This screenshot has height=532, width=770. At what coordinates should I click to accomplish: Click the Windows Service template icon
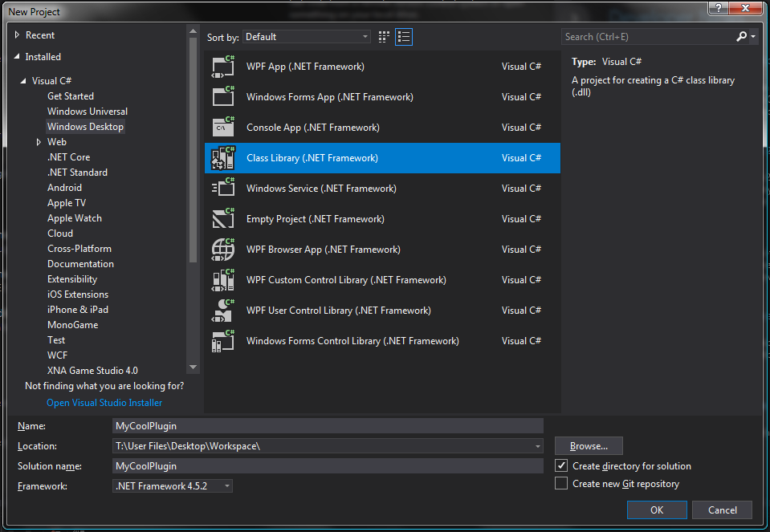click(222, 189)
